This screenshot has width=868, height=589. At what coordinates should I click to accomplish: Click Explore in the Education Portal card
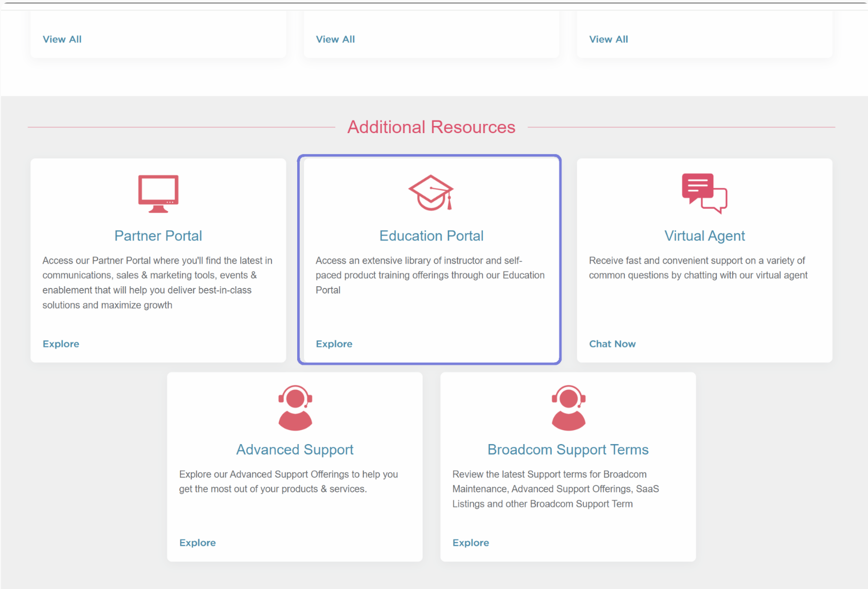(x=334, y=344)
